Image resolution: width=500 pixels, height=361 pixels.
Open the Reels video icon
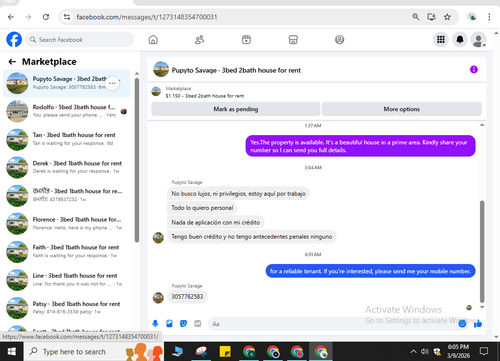[x=246, y=40]
